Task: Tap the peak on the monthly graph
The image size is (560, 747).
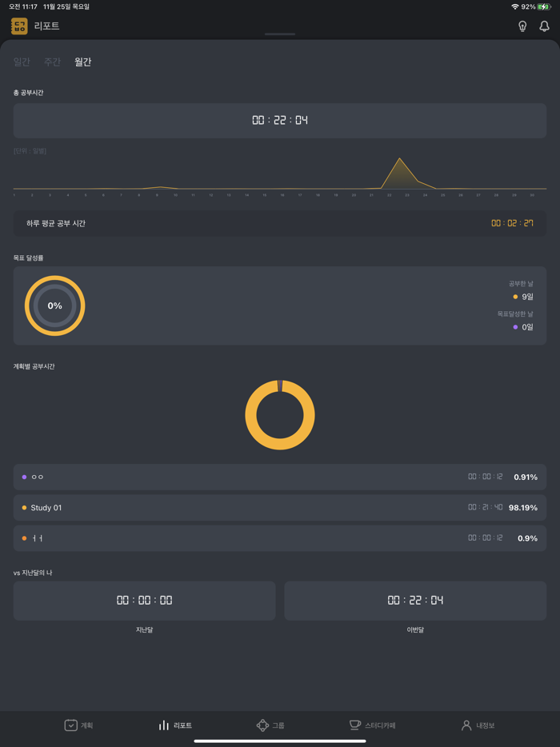Action: (x=399, y=160)
